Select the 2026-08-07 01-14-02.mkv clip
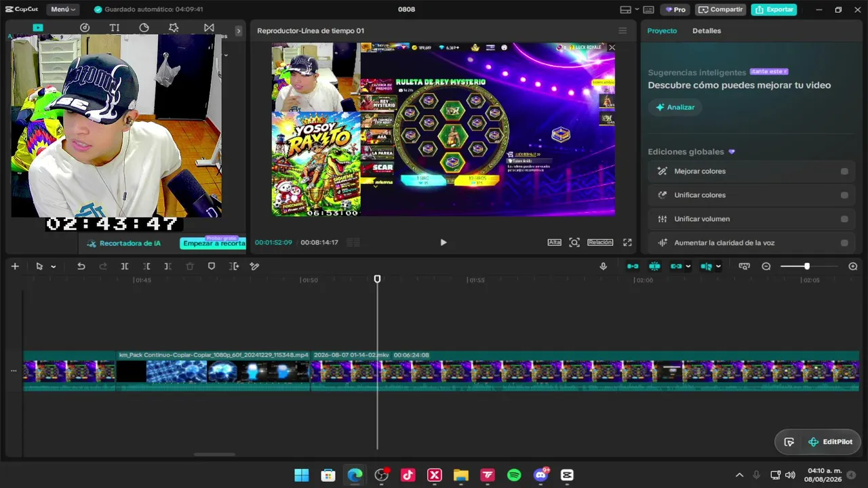 point(585,370)
